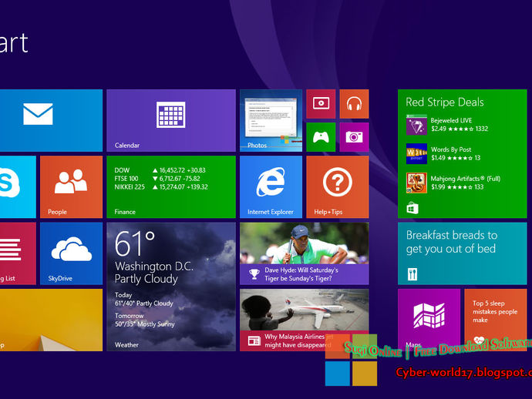This screenshot has width=532, height=399.
Task: Click the 61° temperature reading
Action: 135,243
